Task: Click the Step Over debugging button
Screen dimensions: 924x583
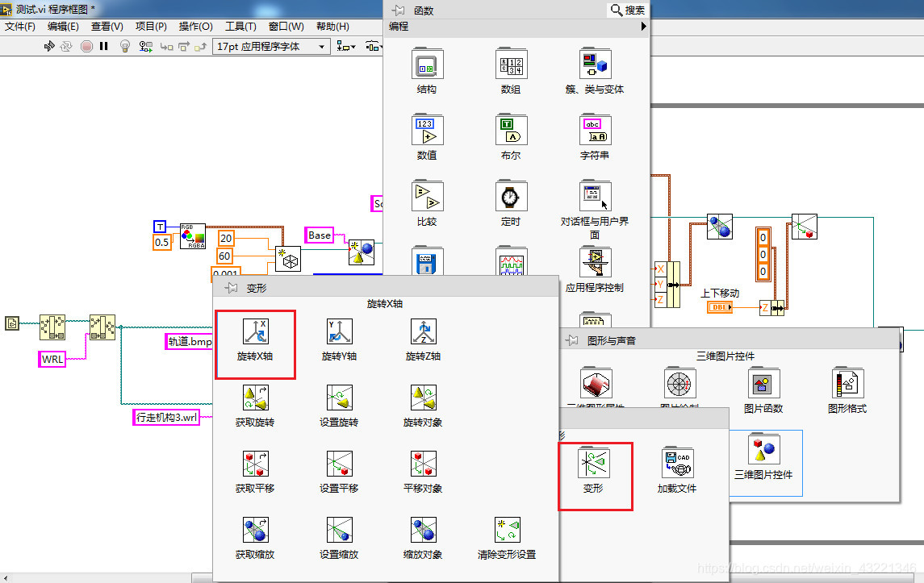Action: click(x=184, y=47)
